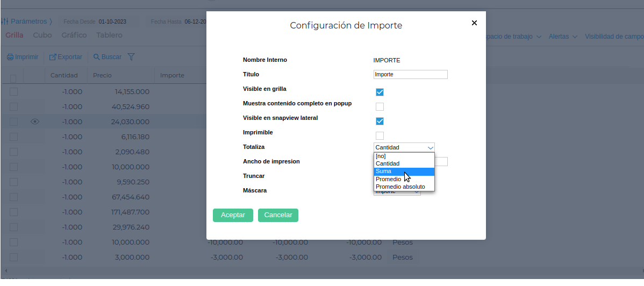Switch to the Grilla tab
Screen dimensions: 644x286
click(x=15, y=35)
